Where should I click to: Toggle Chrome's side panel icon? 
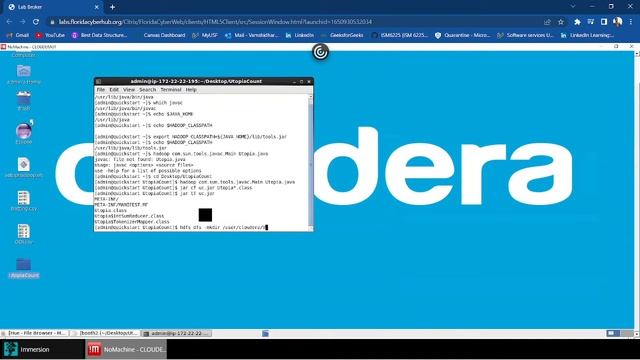click(604, 22)
